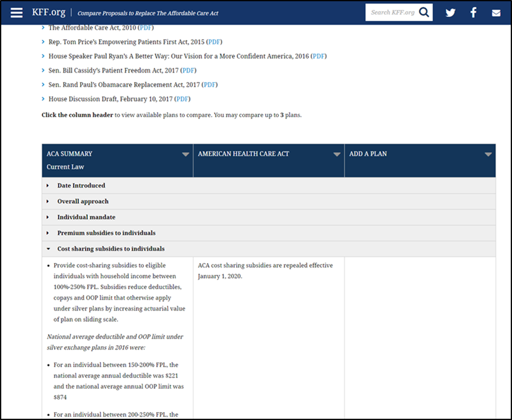Screen dimensions: 512x420
Task: Open the hamburger navigation menu
Action: (16, 13)
